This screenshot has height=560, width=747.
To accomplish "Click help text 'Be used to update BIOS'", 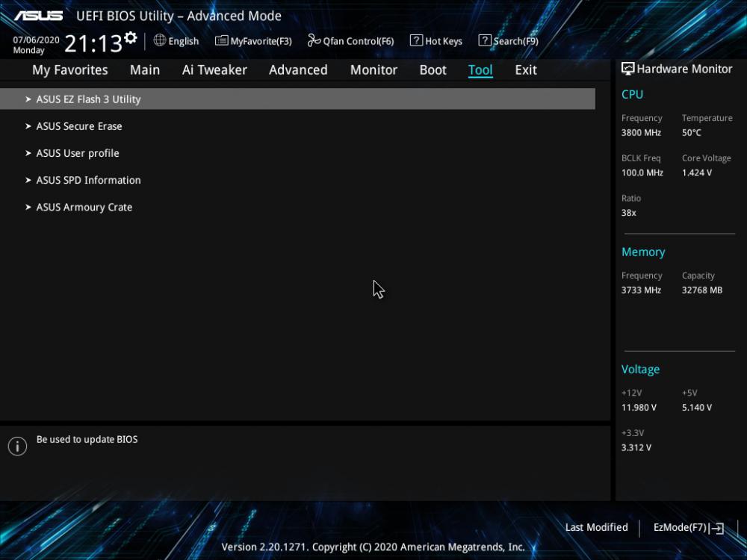I will [87, 440].
